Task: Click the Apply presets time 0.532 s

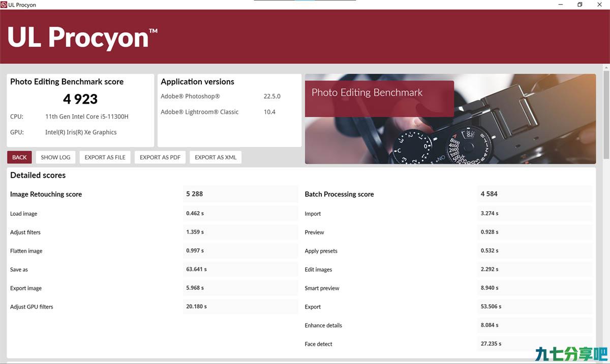Action: click(x=490, y=251)
